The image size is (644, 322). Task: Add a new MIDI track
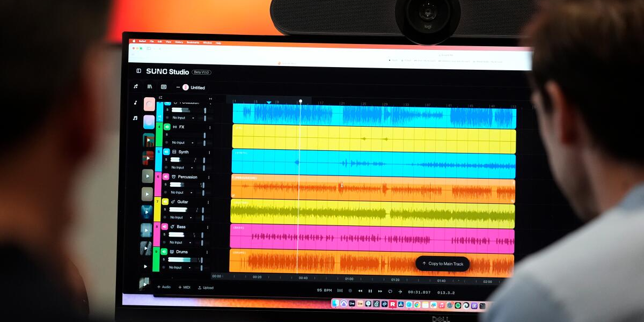(184, 287)
